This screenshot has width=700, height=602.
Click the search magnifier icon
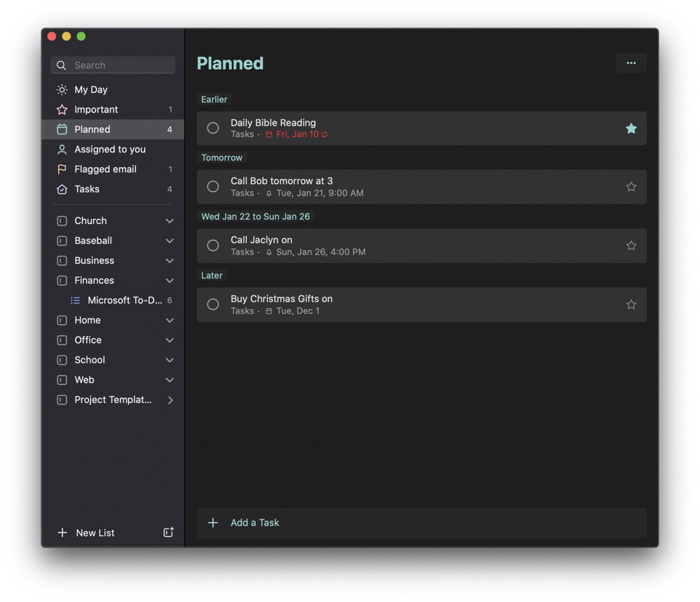[x=62, y=65]
